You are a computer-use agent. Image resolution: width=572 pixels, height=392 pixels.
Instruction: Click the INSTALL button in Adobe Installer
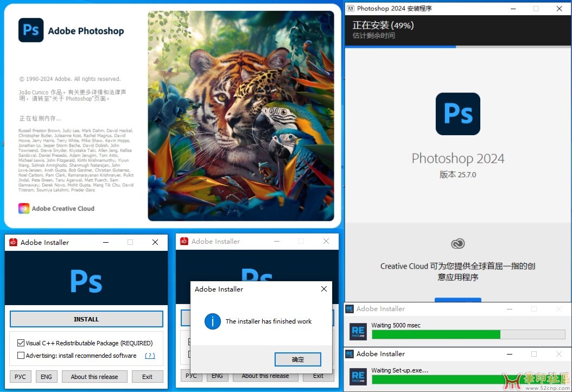click(86, 319)
